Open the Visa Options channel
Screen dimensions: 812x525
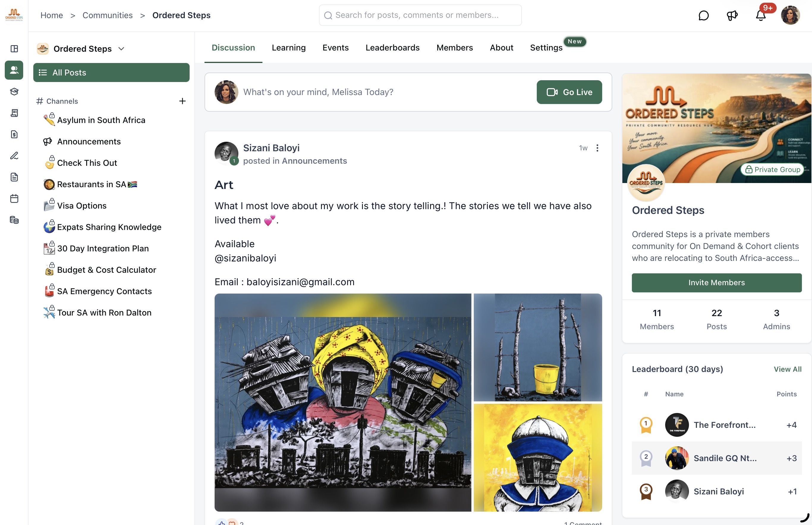(81, 206)
